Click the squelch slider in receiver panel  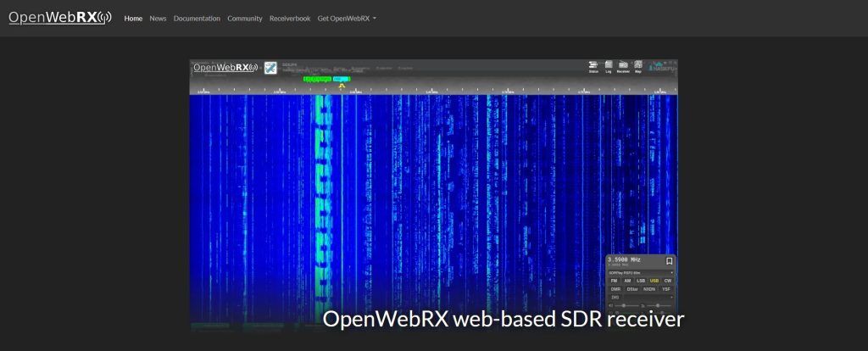[x=659, y=305]
